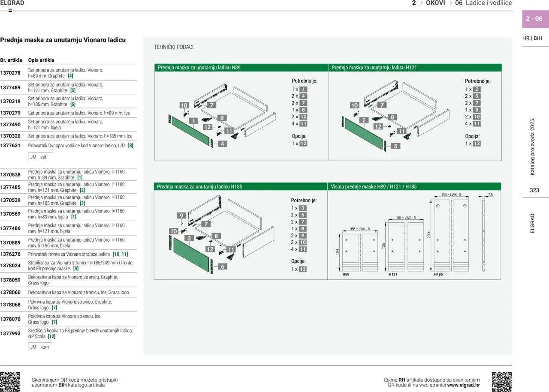Open the purple 2 - 06 section tab
This screenshot has height=392, width=549.
point(534,19)
